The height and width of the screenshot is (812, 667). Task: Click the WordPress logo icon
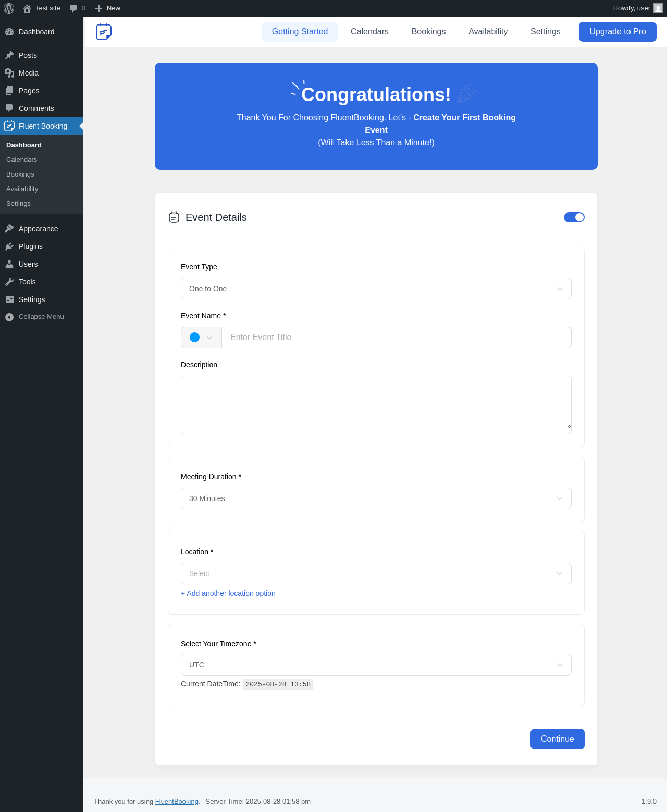click(9, 8)
